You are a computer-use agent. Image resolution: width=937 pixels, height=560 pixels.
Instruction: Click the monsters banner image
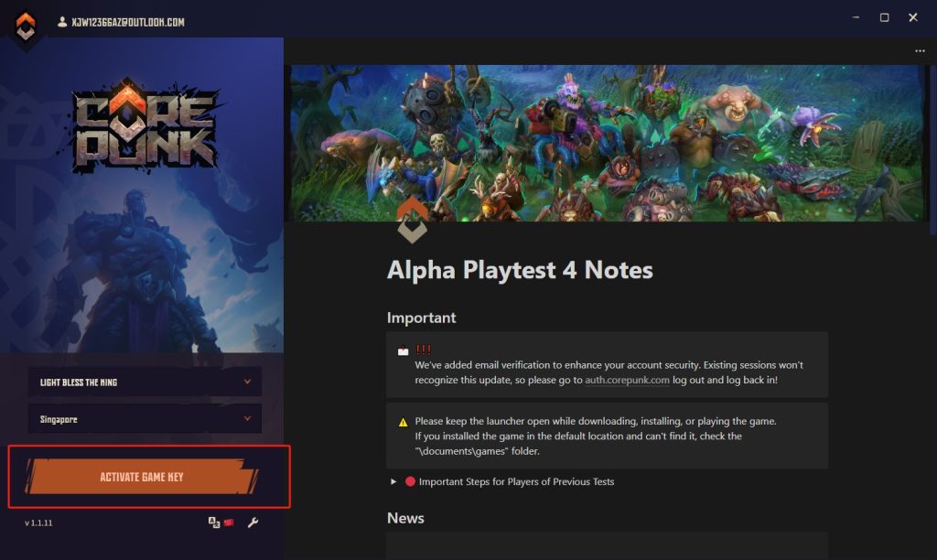(608, 144)
